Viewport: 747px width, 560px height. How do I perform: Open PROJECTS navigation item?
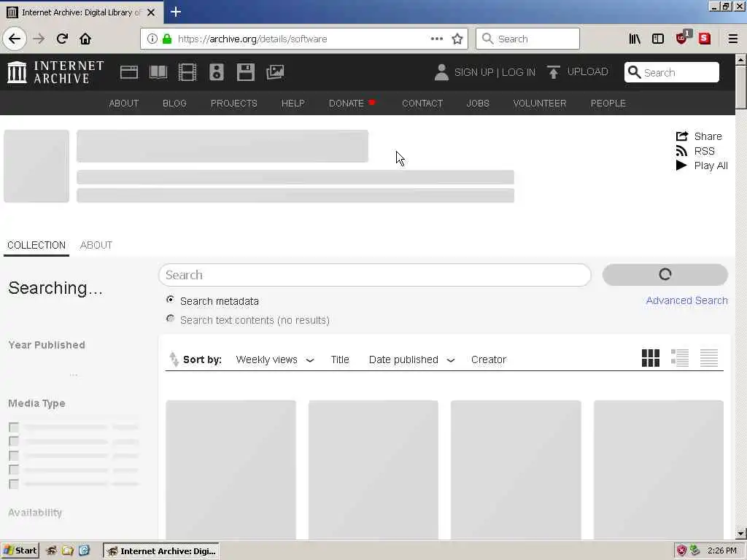(x=234, y=104)
